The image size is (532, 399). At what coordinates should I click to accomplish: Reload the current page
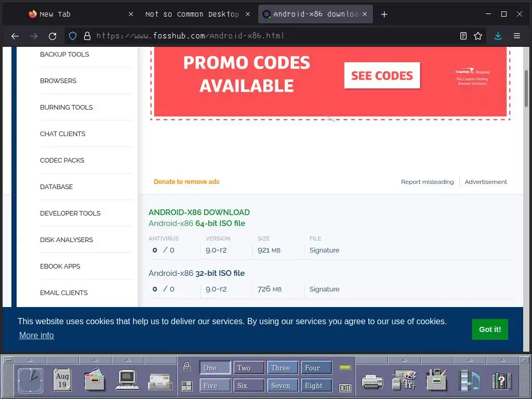tap(52, 36)
